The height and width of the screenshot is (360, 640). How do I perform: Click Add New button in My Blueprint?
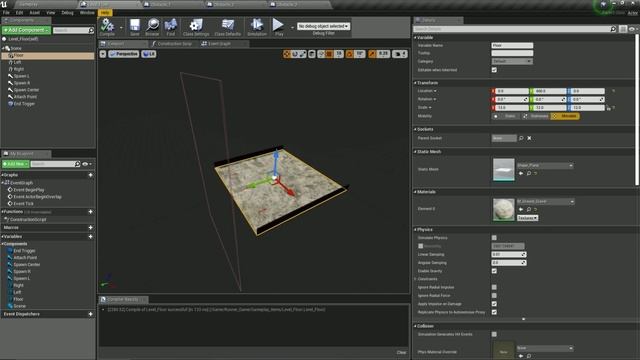[x=16, y=164]
